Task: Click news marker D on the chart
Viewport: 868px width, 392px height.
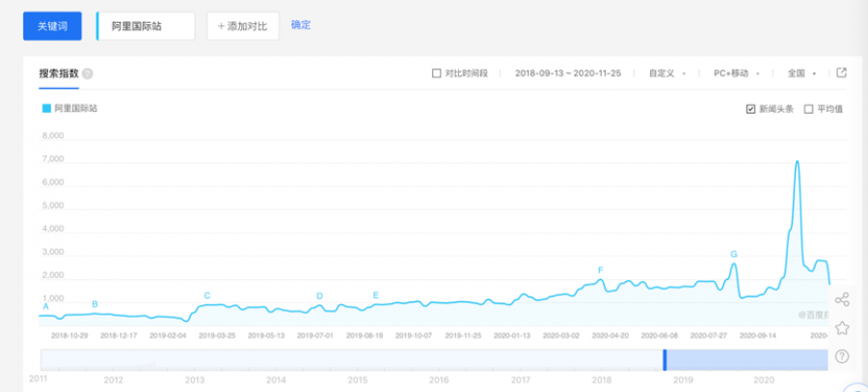Action: (x=319, y=296)
